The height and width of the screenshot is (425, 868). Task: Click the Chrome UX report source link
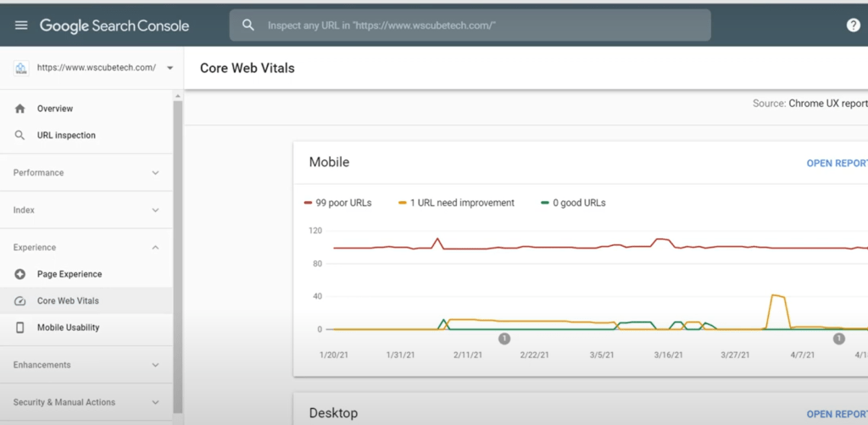[828, 103]
